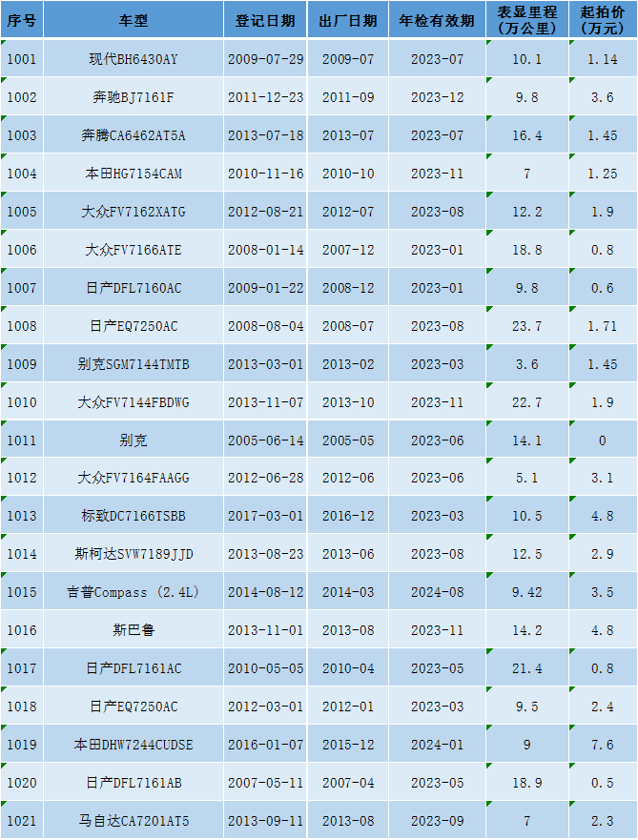The height and width of the screenshot is (840, 638).
Task: Select mileage value 22.7
Action: [527, 400]
